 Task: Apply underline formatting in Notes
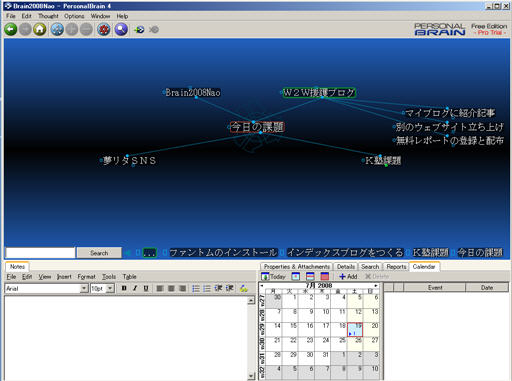point(146,288)
